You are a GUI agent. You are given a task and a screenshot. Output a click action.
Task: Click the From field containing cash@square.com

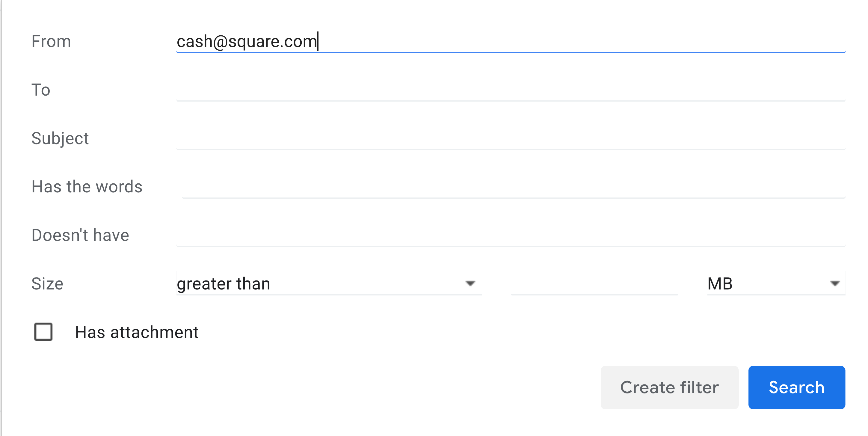tap(511, 41)
